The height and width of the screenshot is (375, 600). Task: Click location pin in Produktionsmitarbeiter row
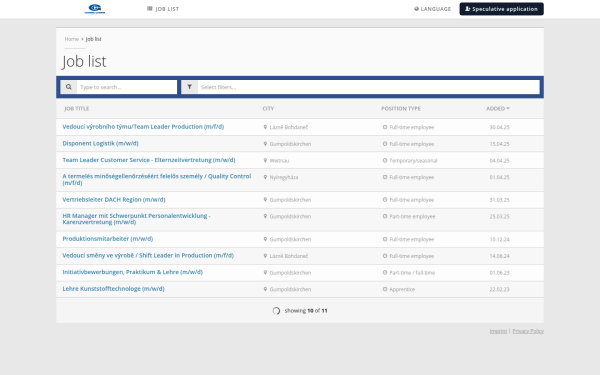(265, 239)
